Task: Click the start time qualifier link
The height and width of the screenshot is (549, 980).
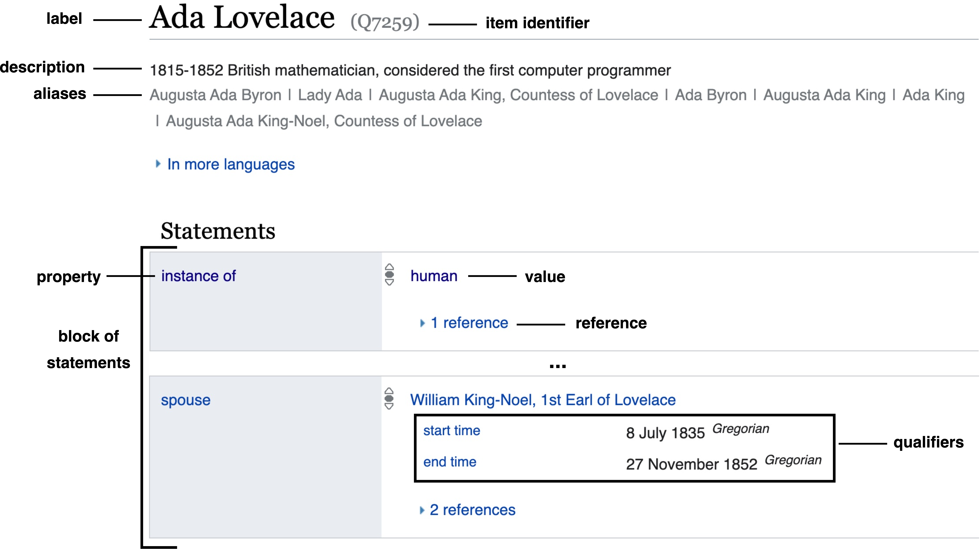Action: [452, 431]
